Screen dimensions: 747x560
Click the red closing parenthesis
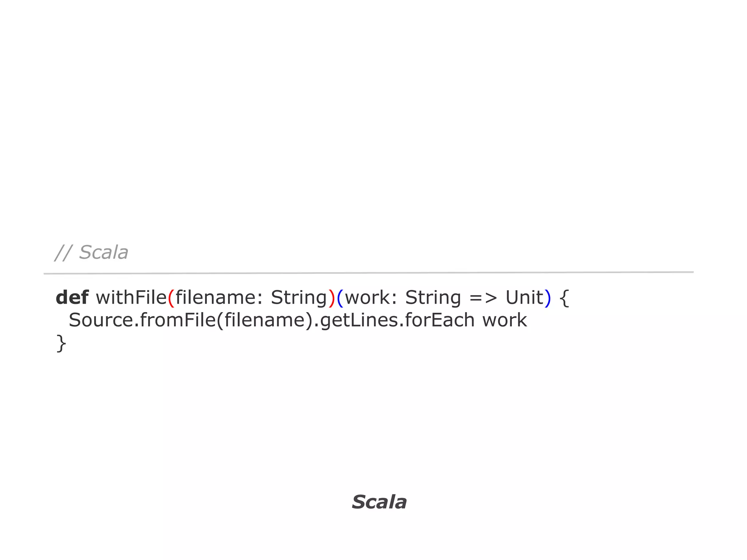coord(332,298)
